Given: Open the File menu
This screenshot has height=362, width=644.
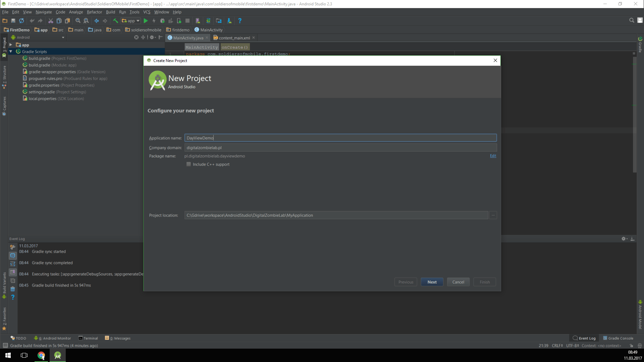Looking at the screenshot, I should click(5, 12).
